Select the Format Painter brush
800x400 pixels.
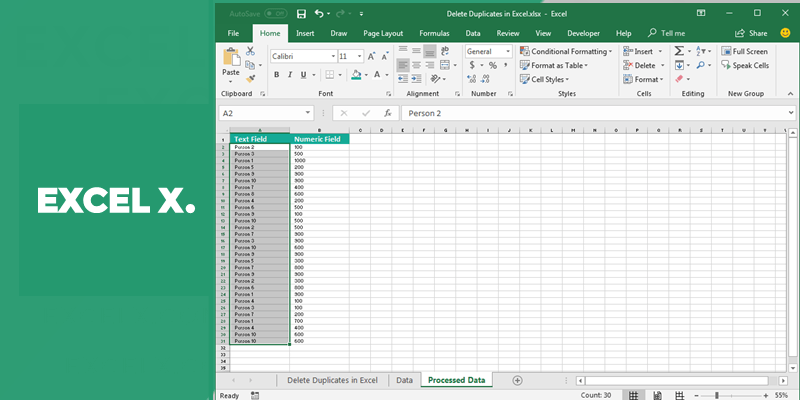[250, 79]
